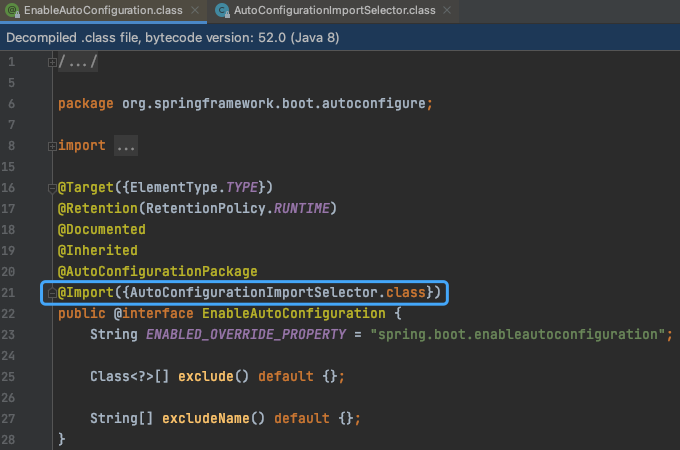Click the @Retention annotation
The image size is (680, 450).
tap(98, 209)
